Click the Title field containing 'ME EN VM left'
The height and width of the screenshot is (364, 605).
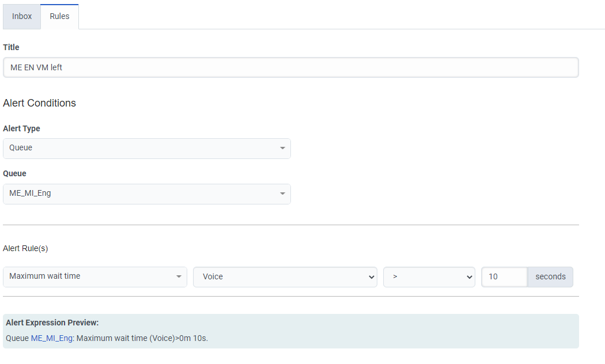[290, 67]
